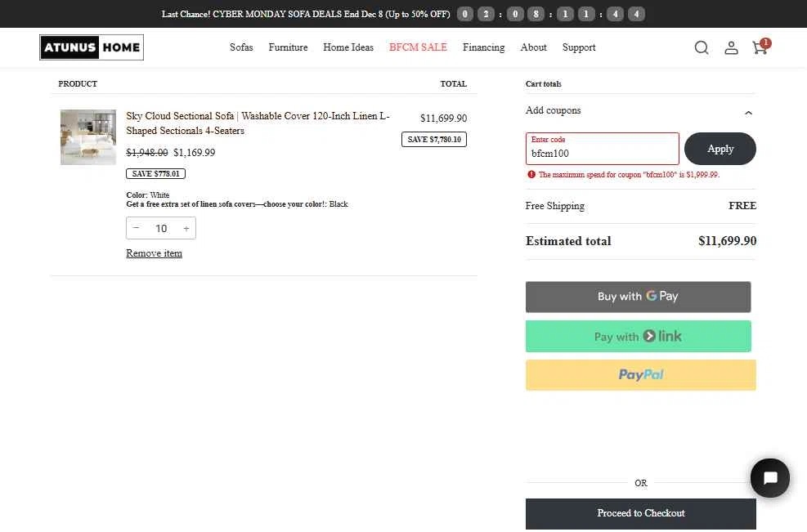The image size is (807, 532).
Task: Open the live chat bubble
Action: click(x=770, y=477)
